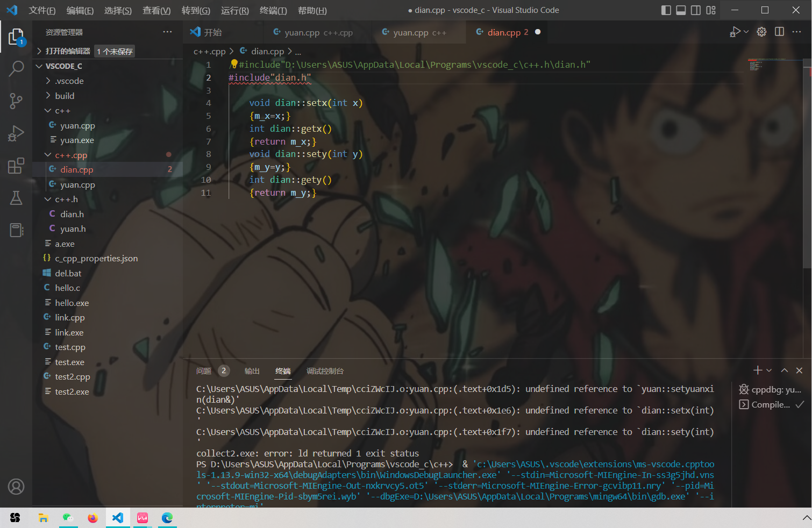
Task: Open WeChat from the Windows taskbar
Action: pos(68,518)
